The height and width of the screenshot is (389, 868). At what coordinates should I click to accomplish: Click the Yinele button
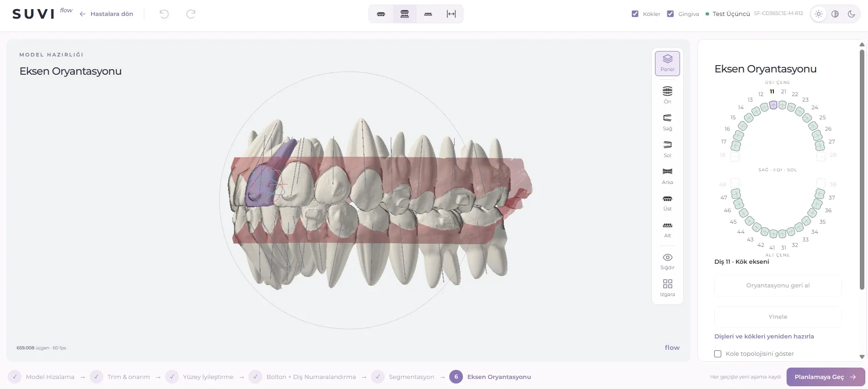[x=778, y=317]
